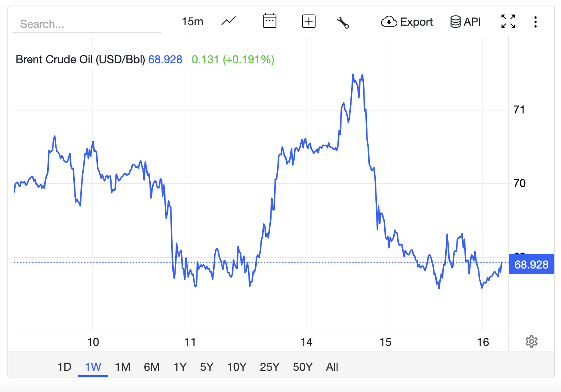Toggle fullscreen chart view
This screenshot has width=561, height=392.
[x=508, y=22]
